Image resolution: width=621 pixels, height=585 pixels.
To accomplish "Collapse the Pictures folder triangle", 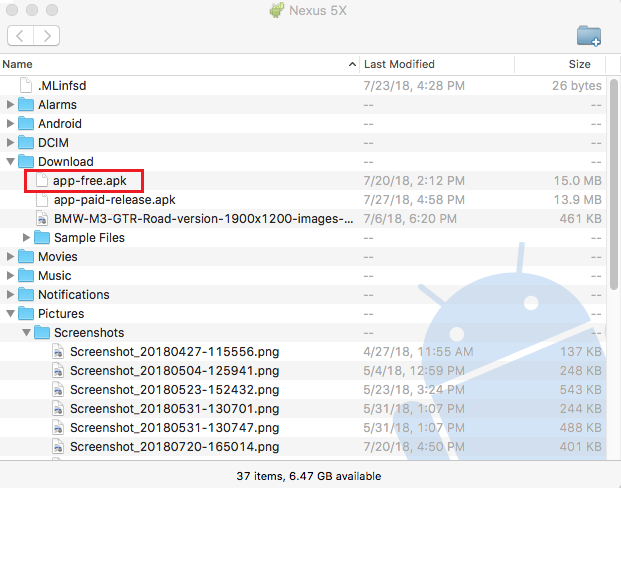I will click(x=11, y=314).
